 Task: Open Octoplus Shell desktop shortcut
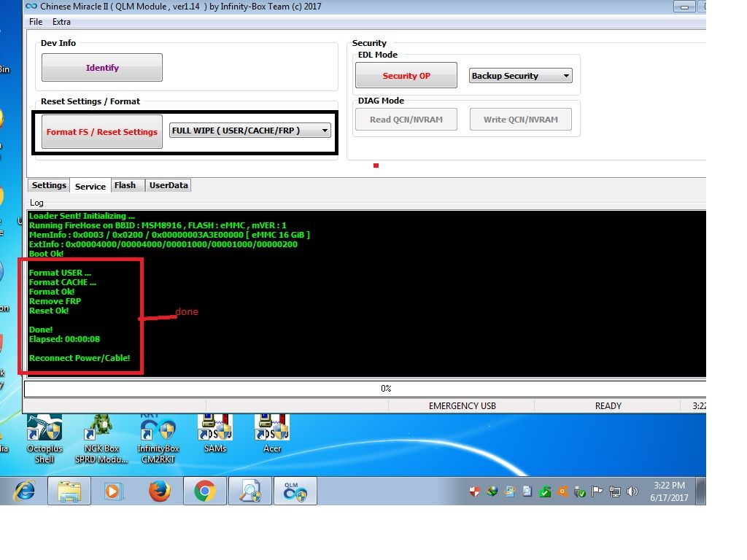tap(44, 430)
